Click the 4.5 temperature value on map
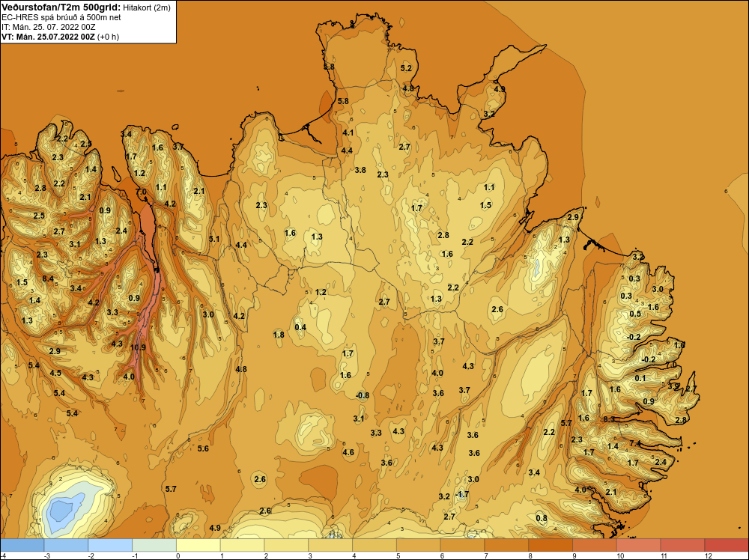Image resolution: width=749 pixels, height=560 pixels. (55, 373)
